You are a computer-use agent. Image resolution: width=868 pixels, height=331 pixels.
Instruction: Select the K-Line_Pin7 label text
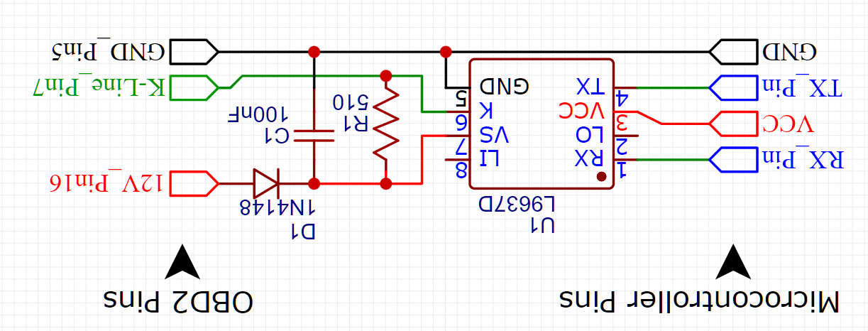pos(101,87)
